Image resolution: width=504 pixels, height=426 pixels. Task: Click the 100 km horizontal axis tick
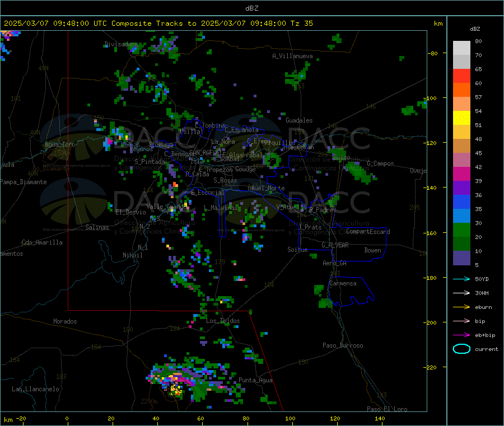point(290,418)
